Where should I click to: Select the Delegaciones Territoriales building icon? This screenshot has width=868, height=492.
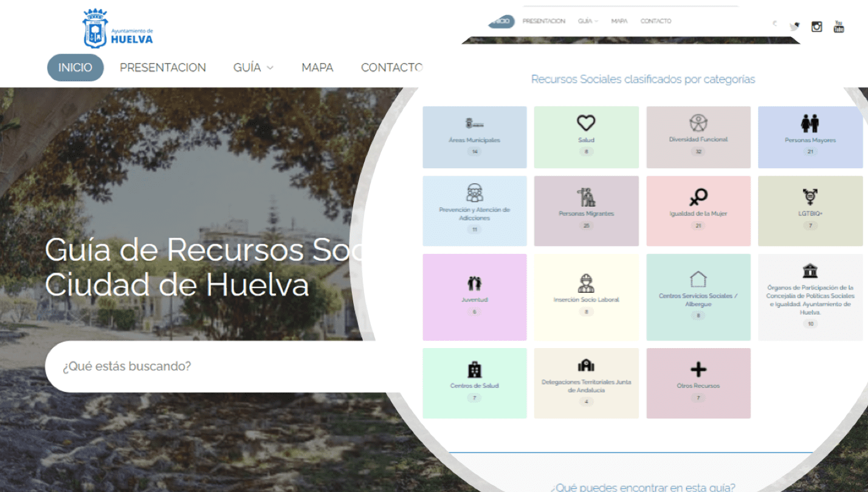(x=586, y=366)
